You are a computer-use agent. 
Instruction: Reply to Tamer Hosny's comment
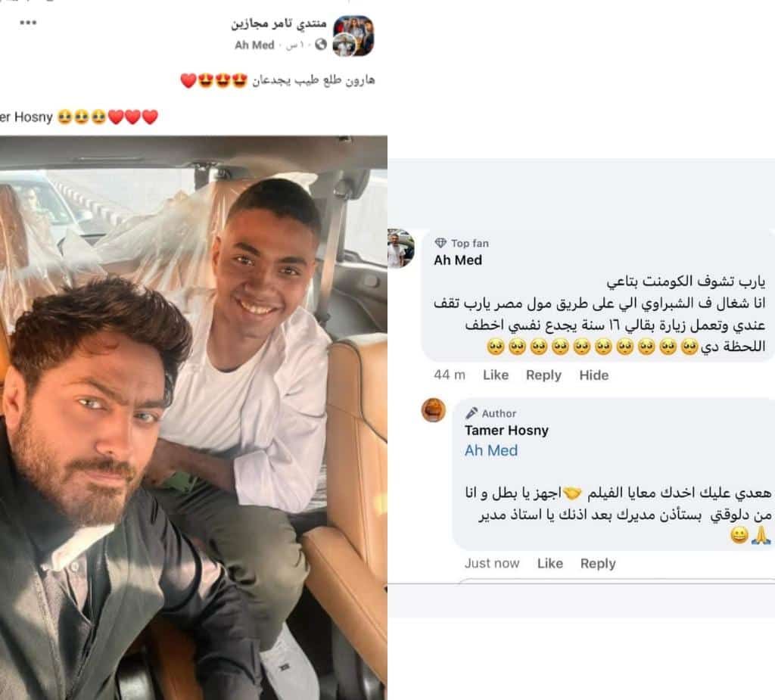click(598, 564)
